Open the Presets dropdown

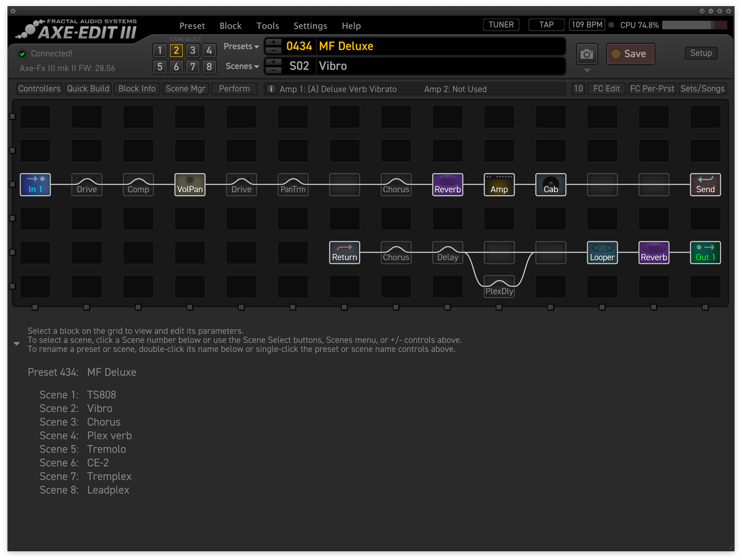pyautogui.click(x=240, y=46)
